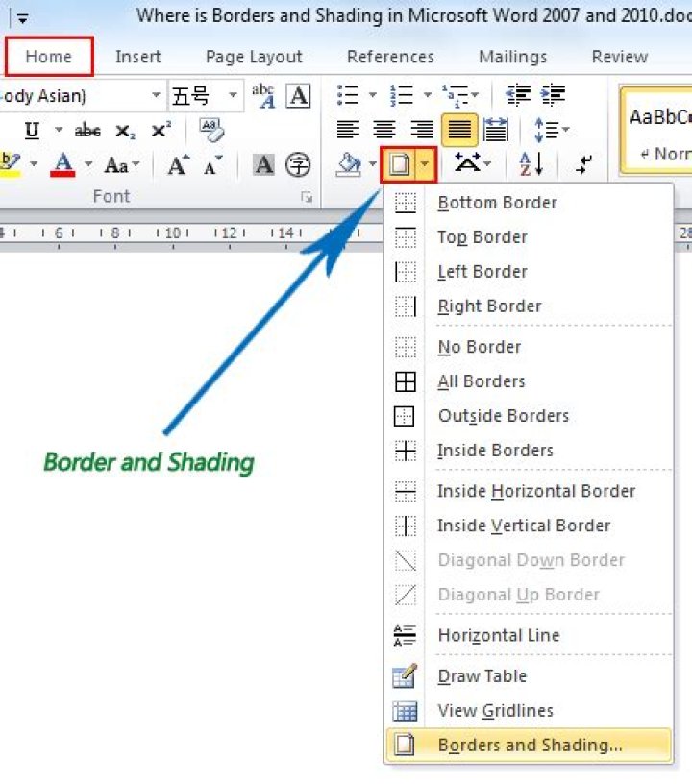Select No Border option
The image size is (692, 784).
click(x=529, y=347)
